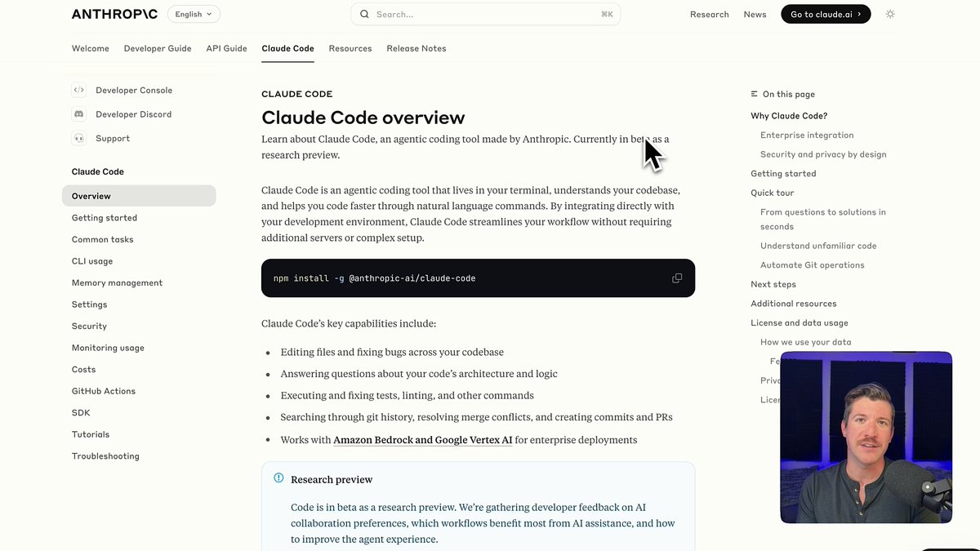Jump to Additional resources section
The height and width of the screenshot is (551, 980).
click(x=794, y=304)
